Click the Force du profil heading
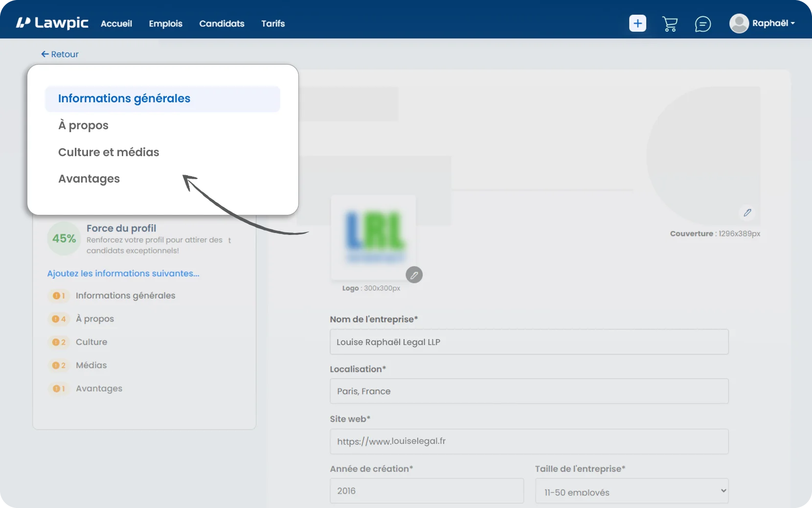This screenshot has width=812, height=508. pyautogui.click(x=121, y=228)
